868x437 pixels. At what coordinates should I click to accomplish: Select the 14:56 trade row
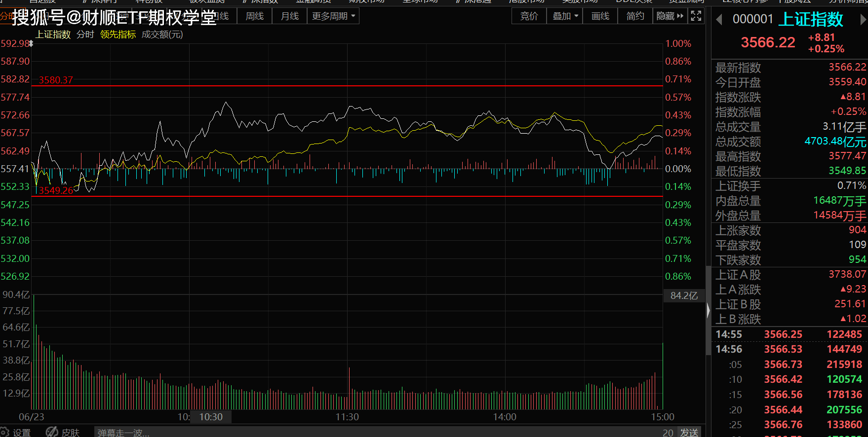789,349
